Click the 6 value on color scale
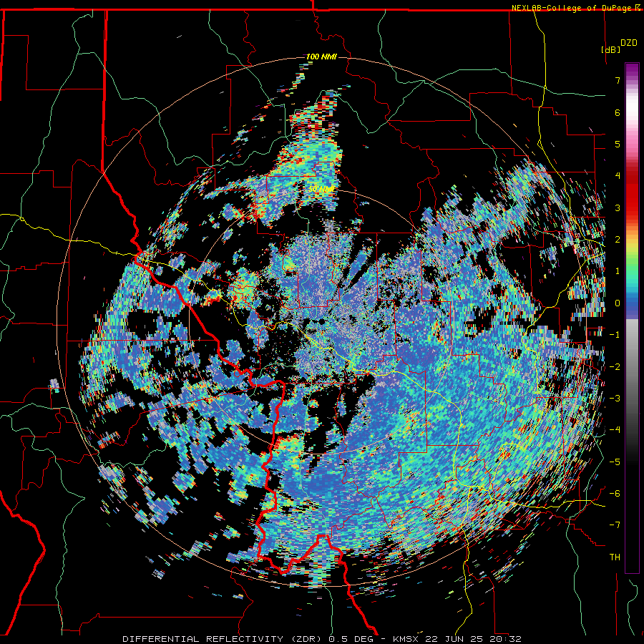The width and height of the screenshot is (644, 644). 618,112
